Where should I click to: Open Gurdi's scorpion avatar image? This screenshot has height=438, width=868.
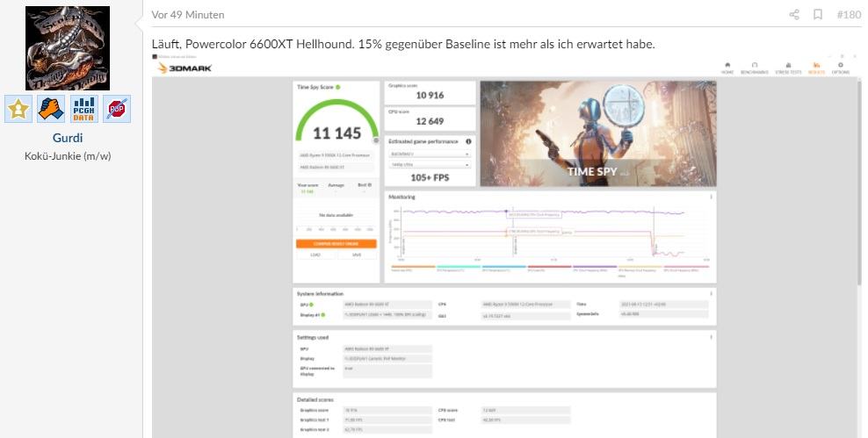click(68, 48)
